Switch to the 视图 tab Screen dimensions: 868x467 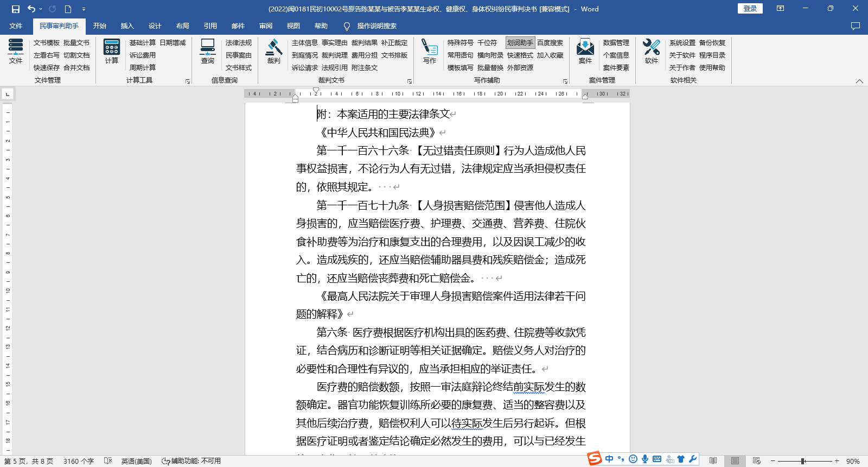[x=293, y=26]
